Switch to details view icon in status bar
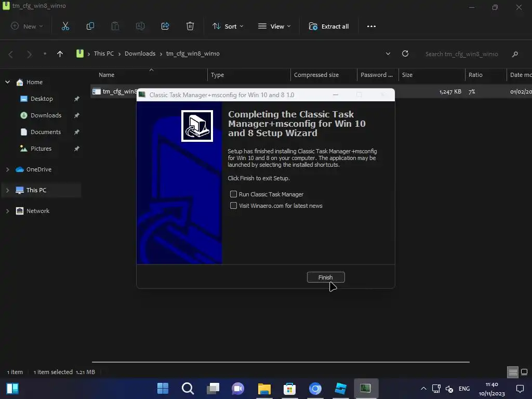The image size is (532, 399). tap(513, 372)
